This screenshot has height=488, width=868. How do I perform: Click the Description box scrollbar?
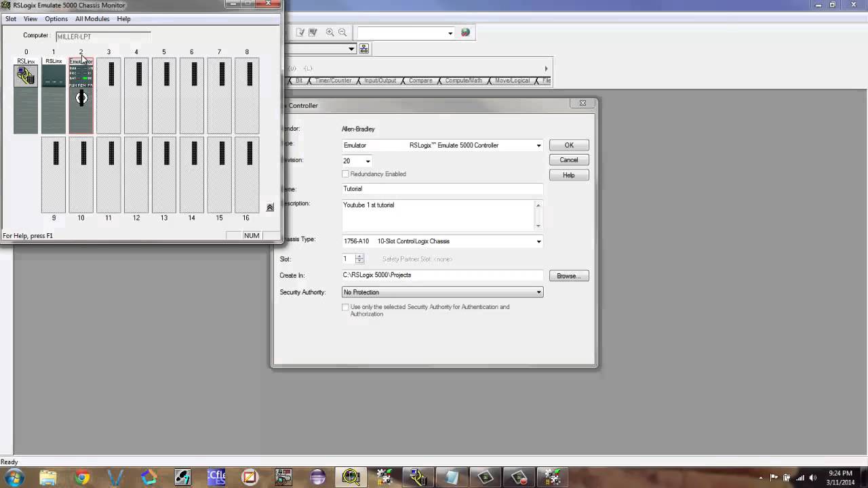click(x=538, y=215)
